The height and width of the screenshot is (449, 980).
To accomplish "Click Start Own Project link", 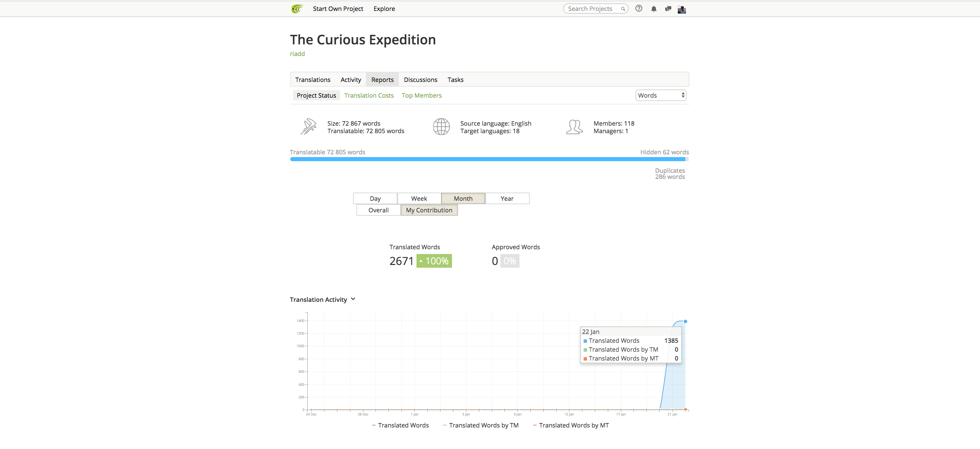I will click(x=338, y=9).
